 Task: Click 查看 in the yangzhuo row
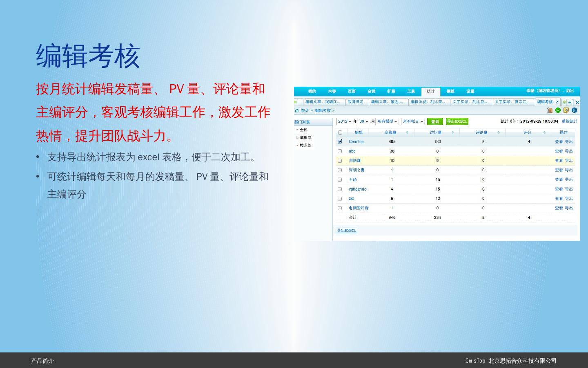[559, 189]
